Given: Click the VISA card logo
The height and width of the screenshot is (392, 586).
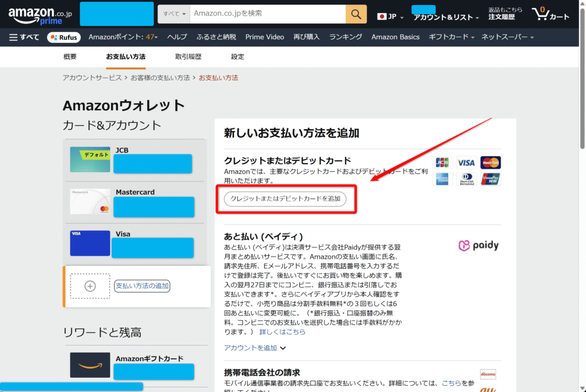Looking at the screenshot, I should [466, 163].
